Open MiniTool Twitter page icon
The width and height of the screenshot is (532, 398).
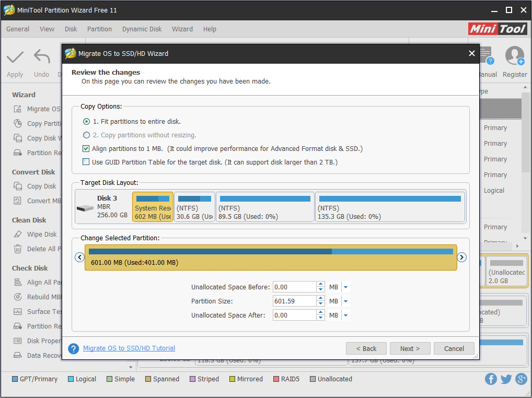(x=506, y=379)
